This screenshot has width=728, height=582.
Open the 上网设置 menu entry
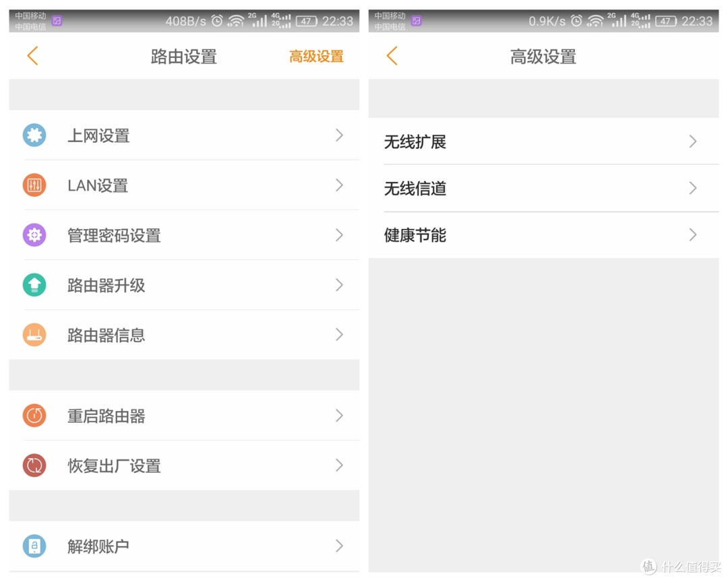point(182,135)
